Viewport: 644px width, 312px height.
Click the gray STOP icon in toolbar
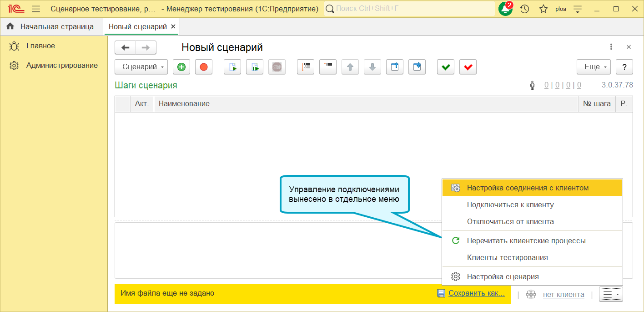click(277, 67)
